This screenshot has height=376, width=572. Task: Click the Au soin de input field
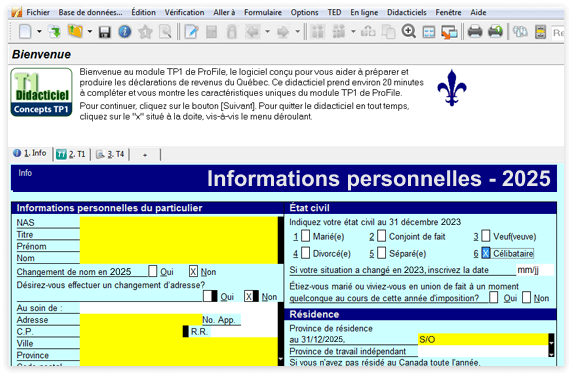pyautogui.click(x=179, y=308)
